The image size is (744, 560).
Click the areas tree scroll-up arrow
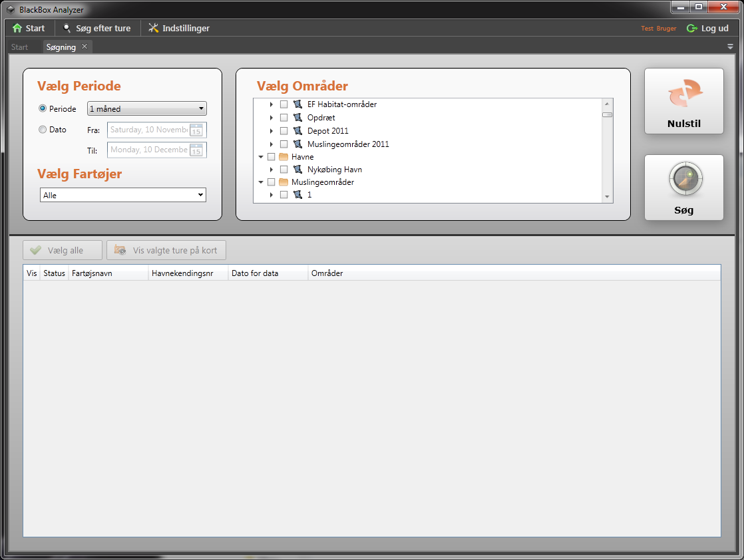click(607, 104)
